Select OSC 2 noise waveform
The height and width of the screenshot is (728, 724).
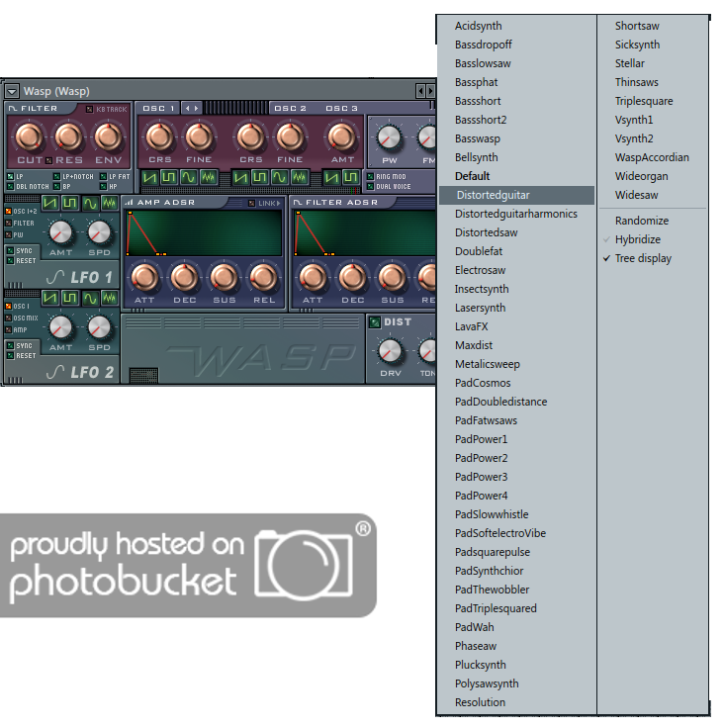point(299,177)
